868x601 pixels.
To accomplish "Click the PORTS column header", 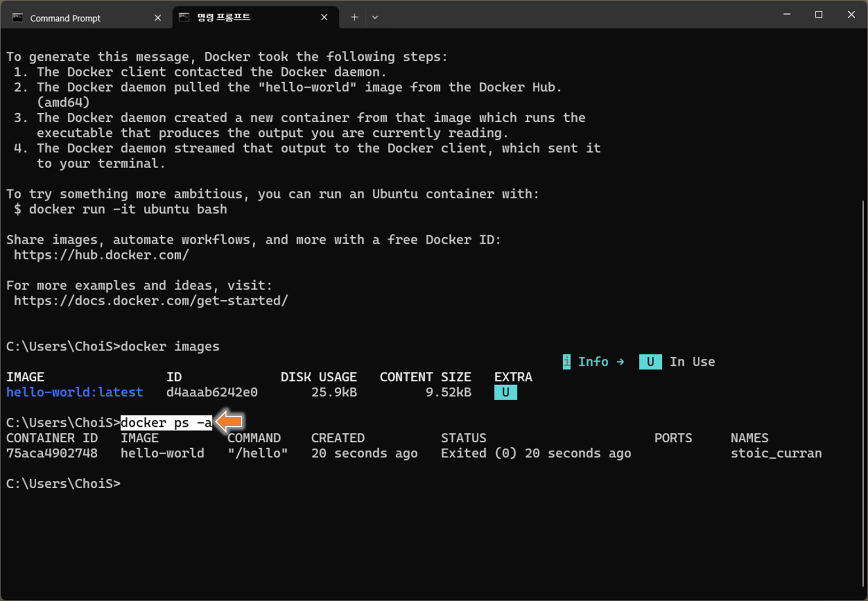I will (673, 438).
